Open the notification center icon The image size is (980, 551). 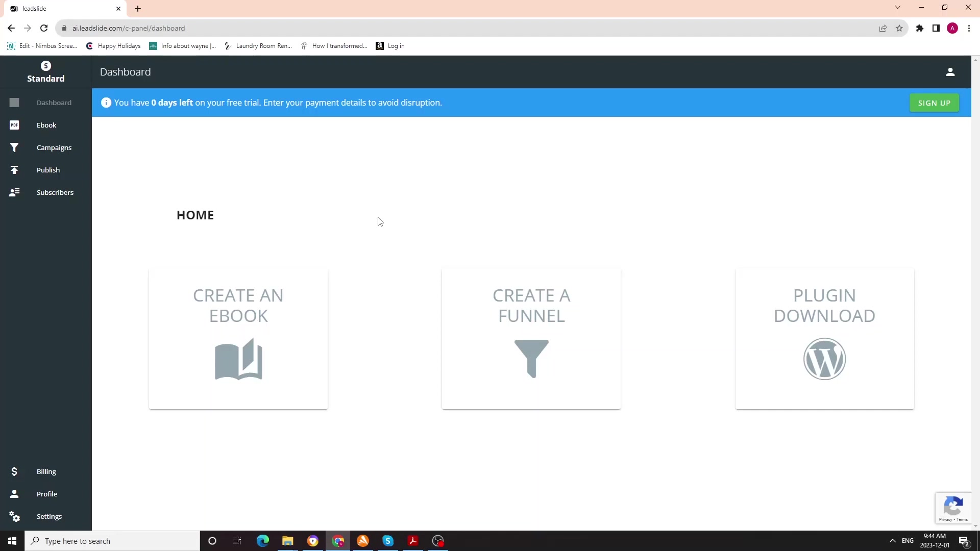click(x=964, y=541)
